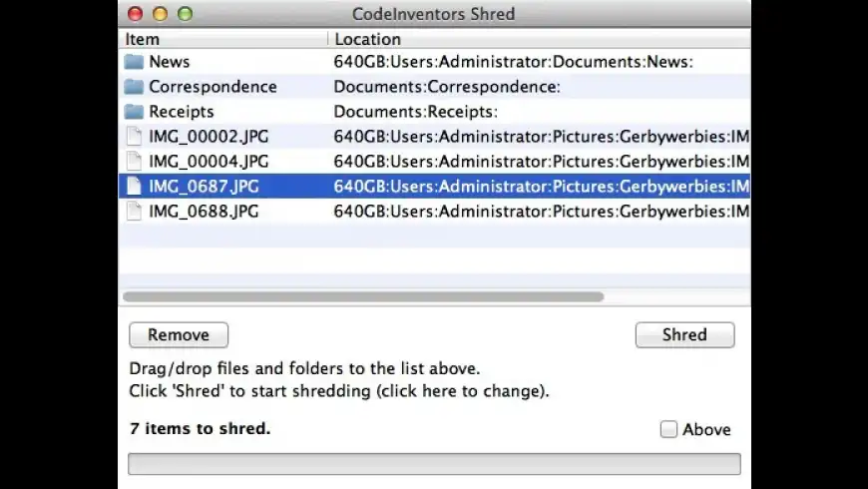This screenshot has height=489, width=868.
Task: Click the News folder icon
Action: 134,62
